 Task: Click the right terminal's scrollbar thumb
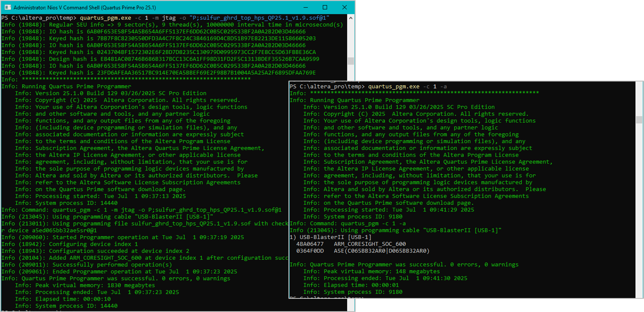click(639, 120)
